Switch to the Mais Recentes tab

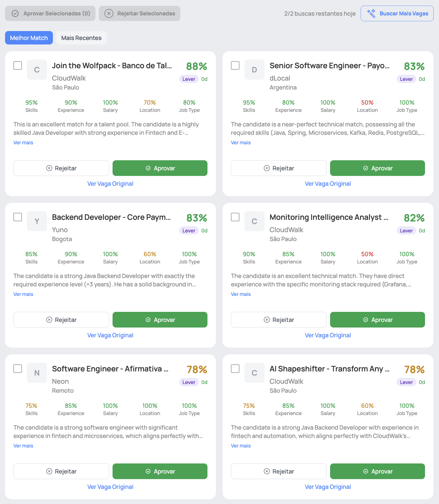point(81,37)
